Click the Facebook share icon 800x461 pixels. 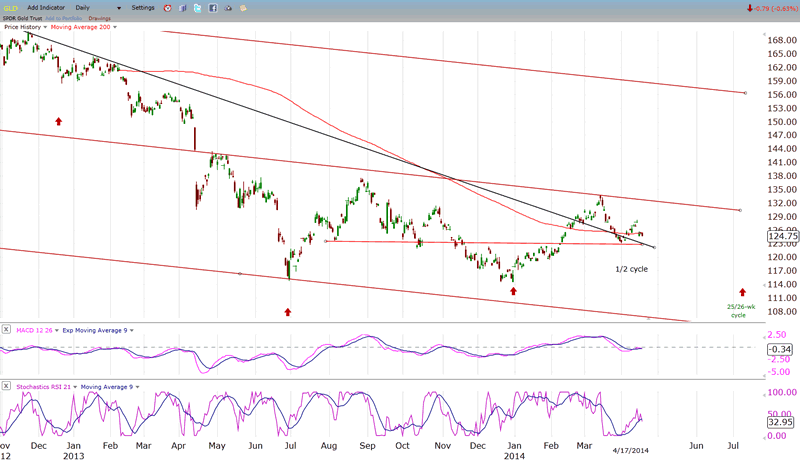tap(213, 8)
